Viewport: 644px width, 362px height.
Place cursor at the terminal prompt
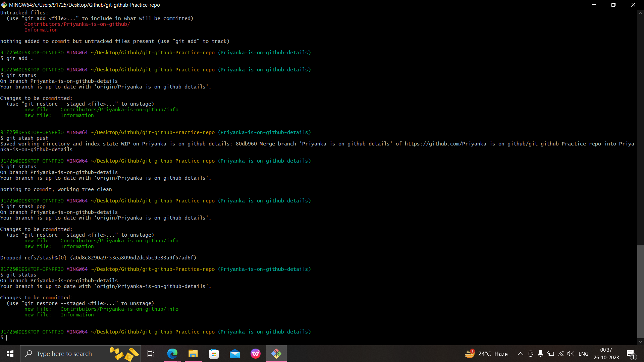coord(6,338)
